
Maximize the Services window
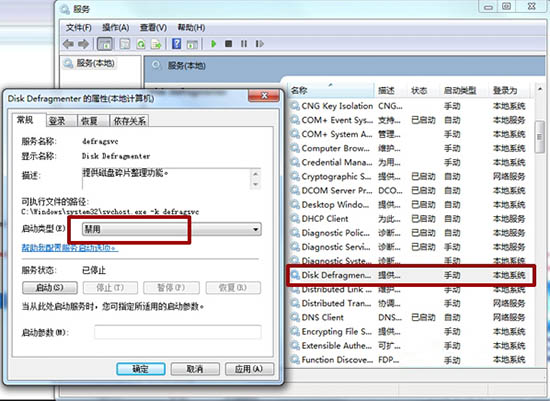506,6
